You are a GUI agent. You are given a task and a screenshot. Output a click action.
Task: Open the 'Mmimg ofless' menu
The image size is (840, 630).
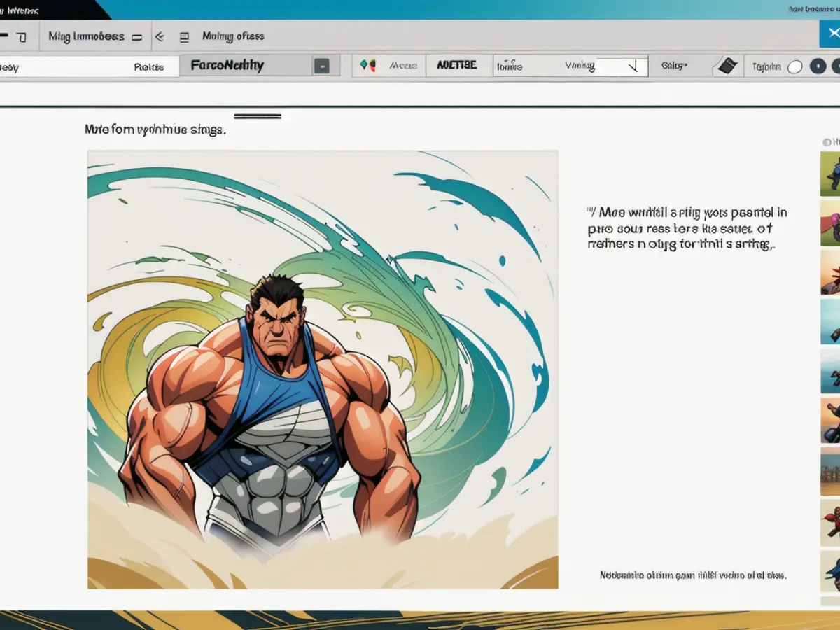(233, 36)
